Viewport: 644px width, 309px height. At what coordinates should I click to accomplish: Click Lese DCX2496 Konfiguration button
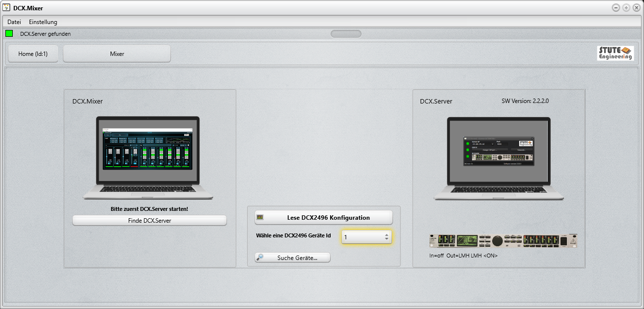click(324, 217)
